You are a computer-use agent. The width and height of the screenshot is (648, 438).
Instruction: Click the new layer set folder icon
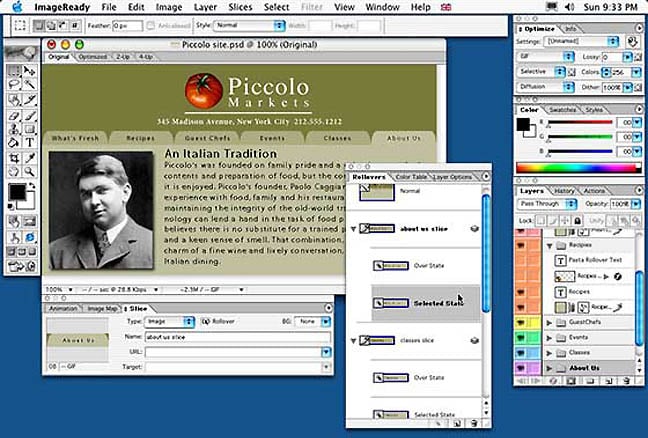pos(590,381)
